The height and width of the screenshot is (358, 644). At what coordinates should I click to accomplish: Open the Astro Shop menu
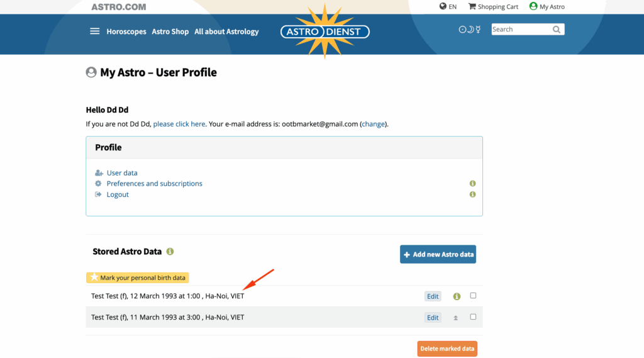tap(170, 31)
